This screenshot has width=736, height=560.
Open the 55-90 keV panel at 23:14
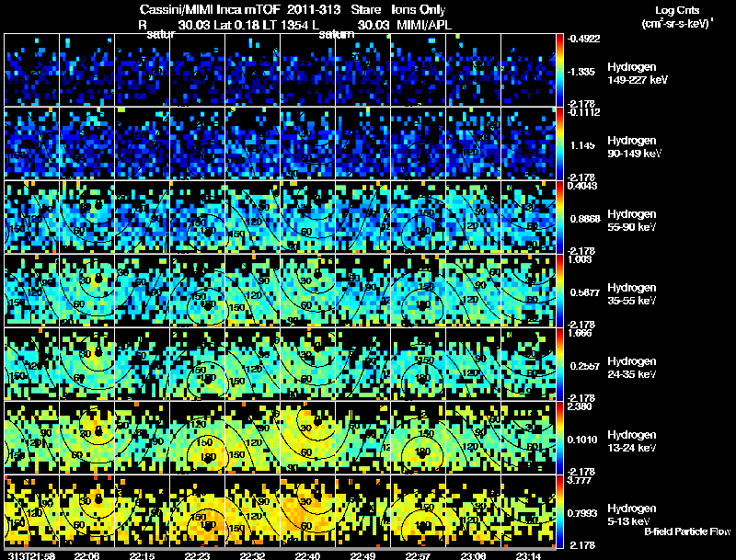pyautogui.click(x=528, y=217)
